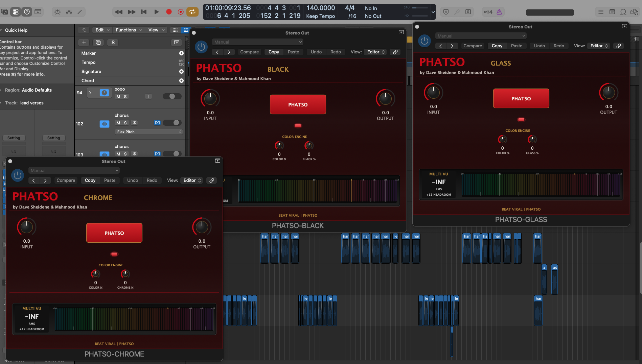The width and height of the screenshot is (642, 364).
Task: Open the Browsers media icon
Action: [x=634, y=12]
